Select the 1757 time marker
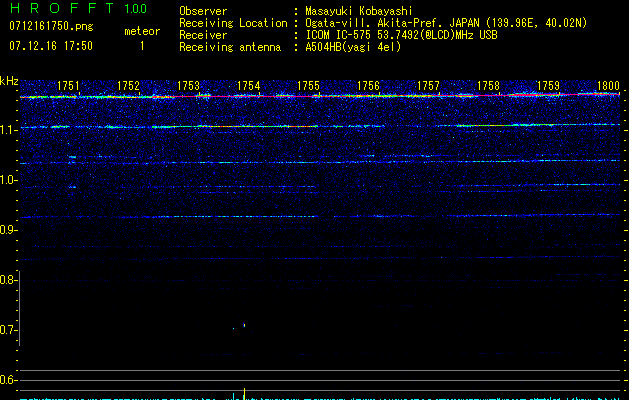The height and width of the screenshot is (400, 629). 428,87
